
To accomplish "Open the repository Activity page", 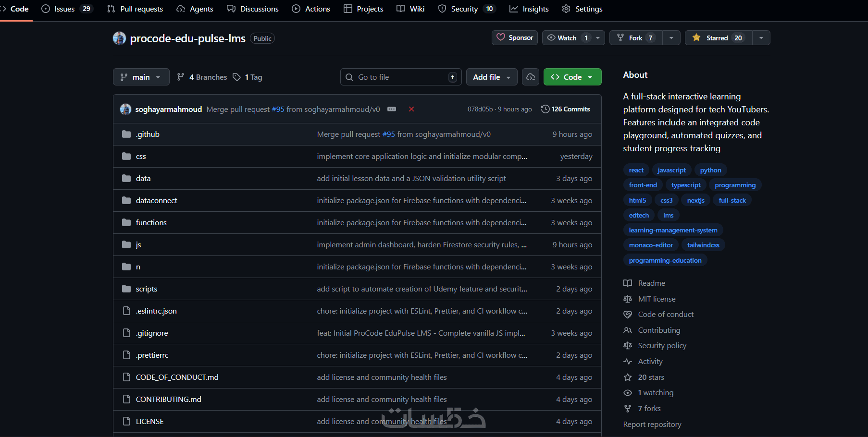I will (x=643, y=362).
